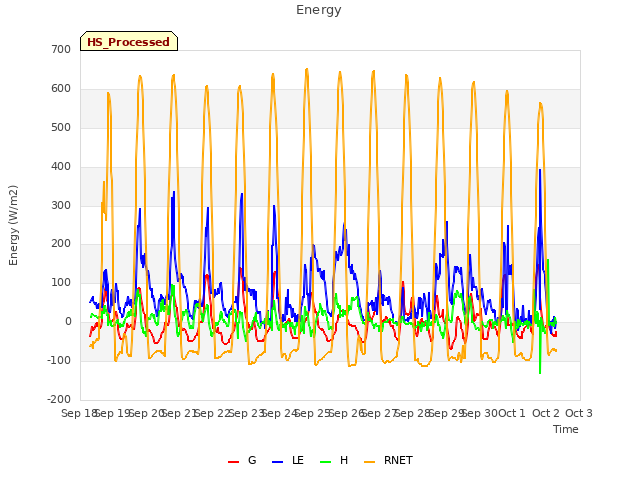Screen dimensions: 640x480
Task: Select the LE legend label
Action: click(x=298, y=460)
